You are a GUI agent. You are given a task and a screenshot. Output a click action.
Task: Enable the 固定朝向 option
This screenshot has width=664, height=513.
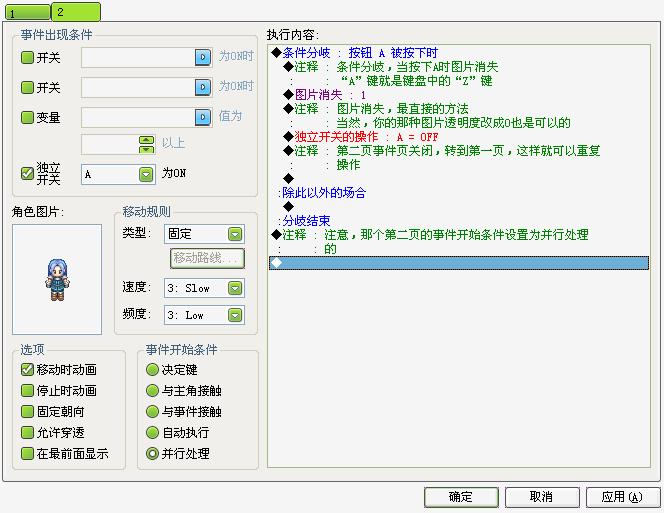coord(27,411)
